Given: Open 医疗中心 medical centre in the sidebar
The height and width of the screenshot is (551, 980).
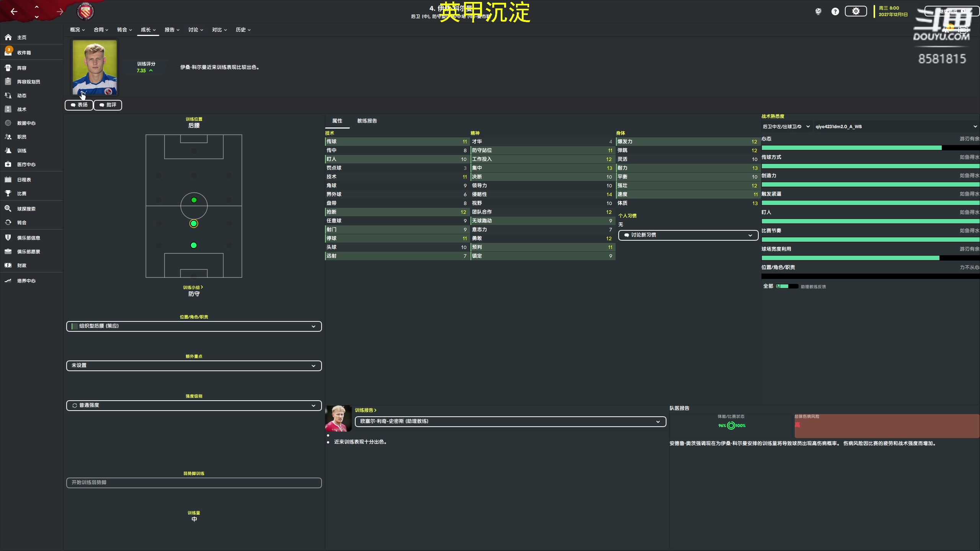Looking at the screenshot, I should point(26,164).
